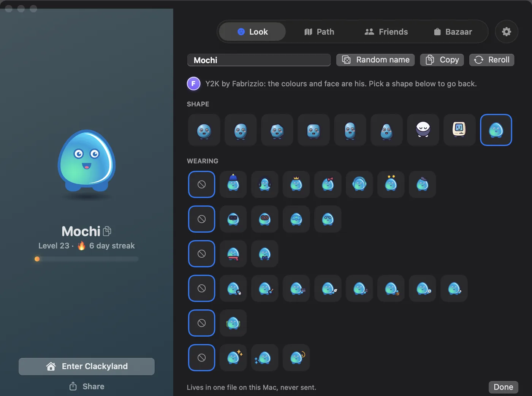Viewport: 532px width, 396px height.
Task: Choose the retro computer shape
Action: point(459,130)
